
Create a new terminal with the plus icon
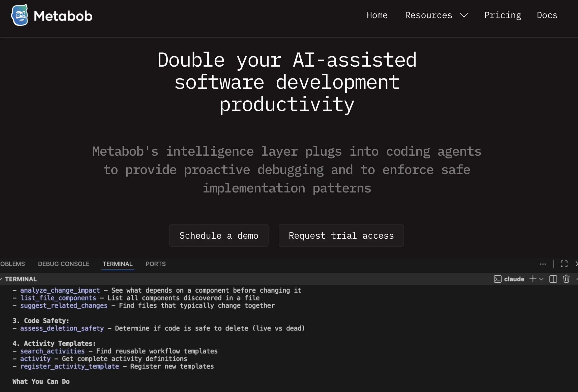tap(533, 279)
